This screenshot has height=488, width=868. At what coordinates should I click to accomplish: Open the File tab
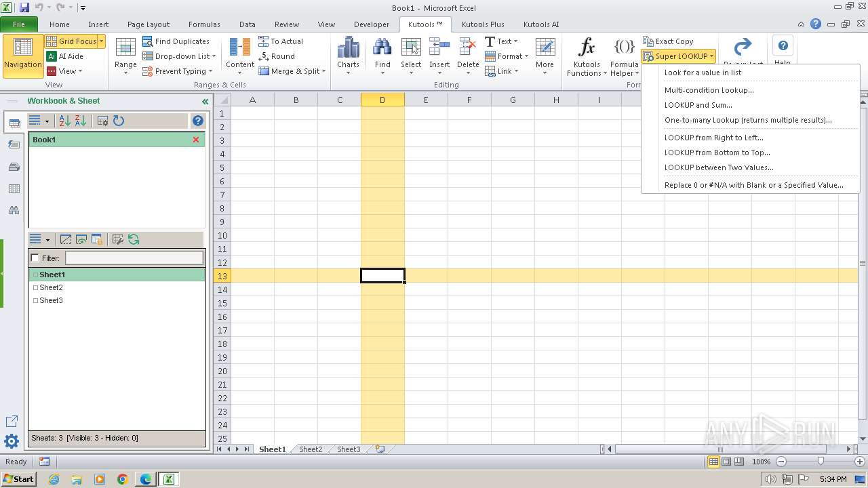click(x=19, y=24)
